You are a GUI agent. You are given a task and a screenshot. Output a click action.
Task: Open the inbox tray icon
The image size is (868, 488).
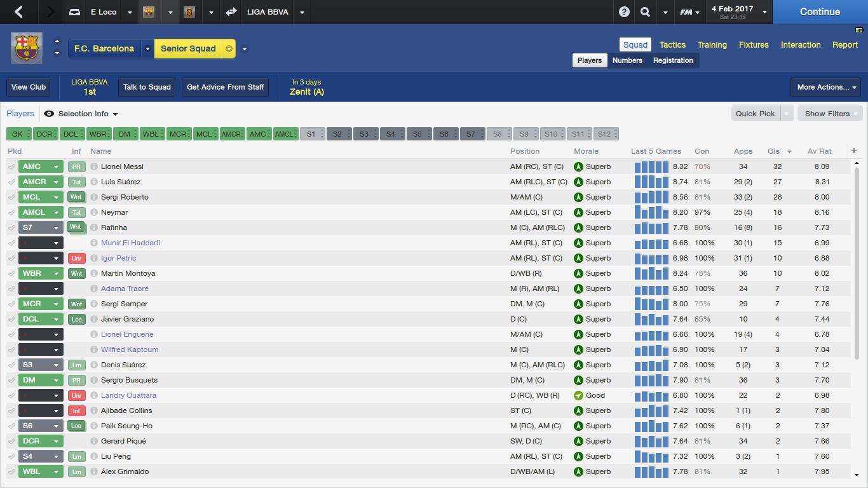pyautogui.click(x=74, y=12)
